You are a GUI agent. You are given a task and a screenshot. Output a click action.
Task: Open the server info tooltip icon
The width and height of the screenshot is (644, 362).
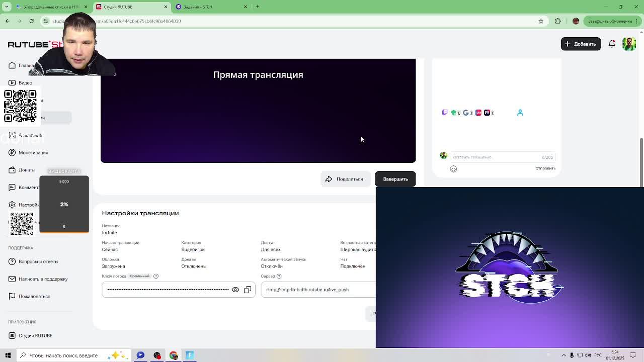tap(279, 276)
